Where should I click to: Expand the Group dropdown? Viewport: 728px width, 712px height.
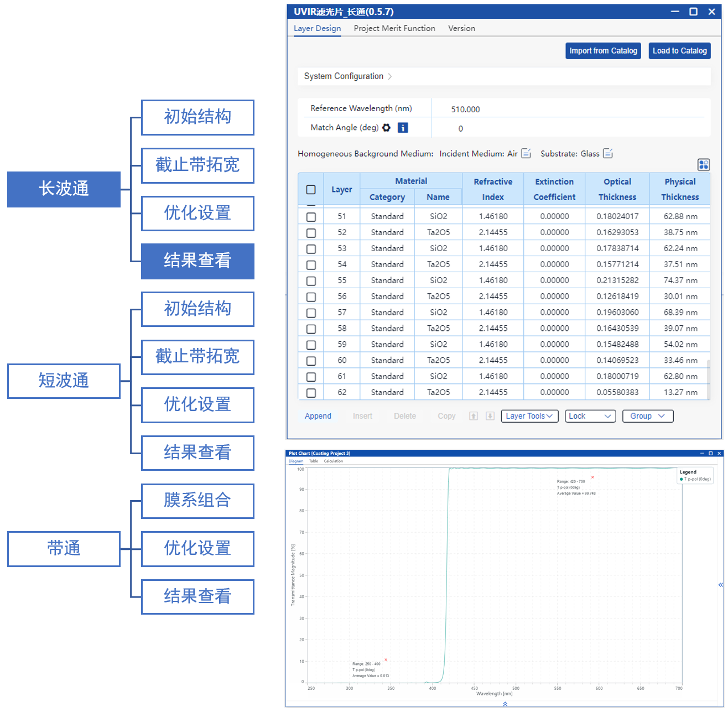pos(647,416)
